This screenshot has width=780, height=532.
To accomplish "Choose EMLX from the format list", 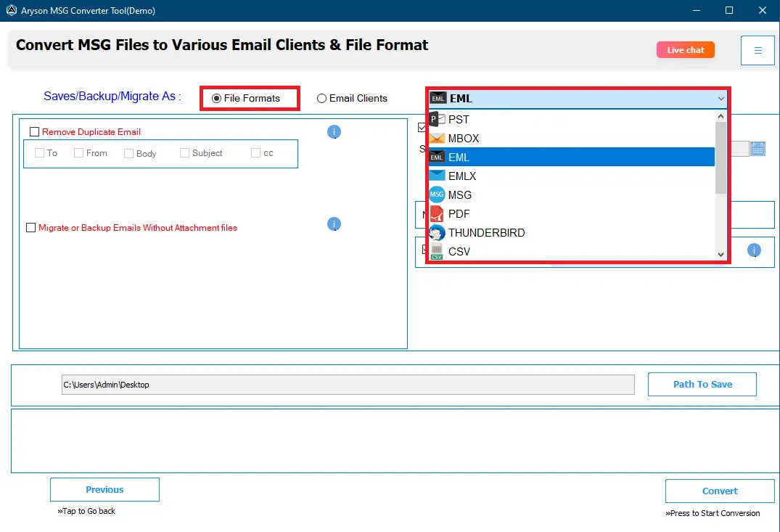I will [572, 176].
